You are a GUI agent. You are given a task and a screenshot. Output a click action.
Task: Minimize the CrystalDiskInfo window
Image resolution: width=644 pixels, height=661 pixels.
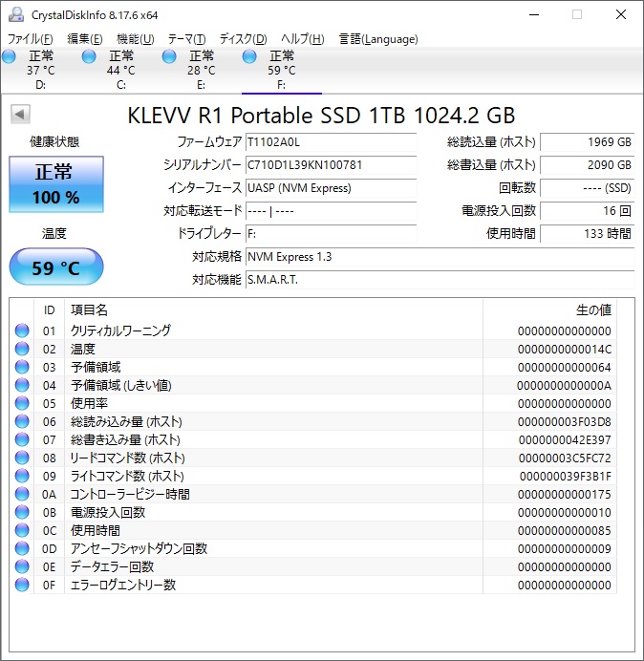[x=534, y=14]
